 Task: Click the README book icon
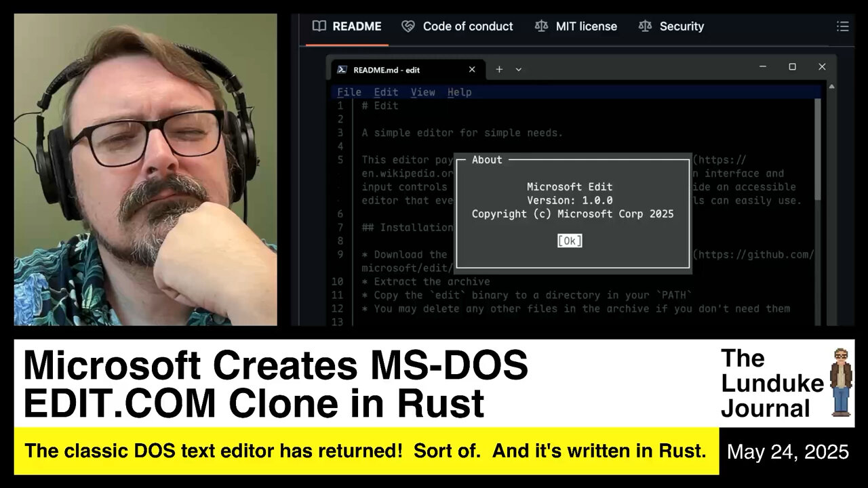(x=319, y=26)
